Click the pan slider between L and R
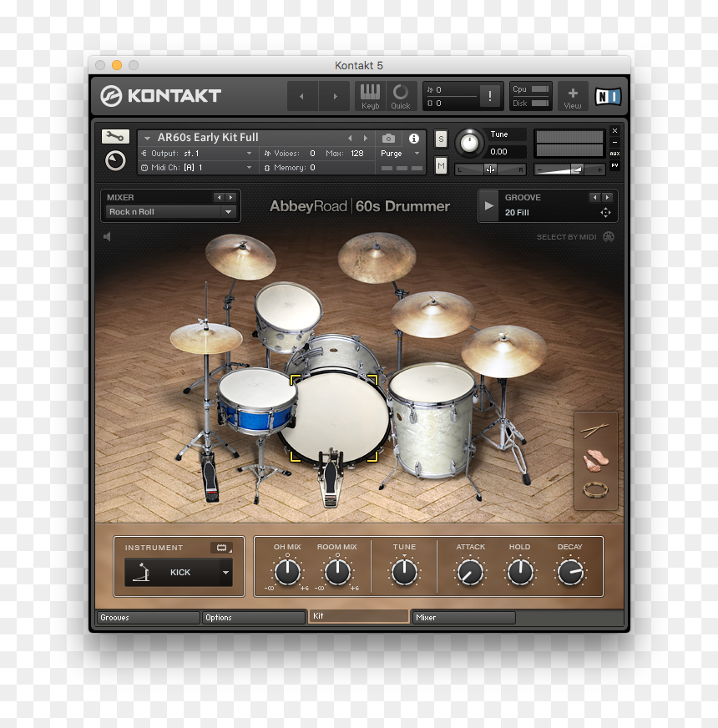Image resolution: width=718 pixels, height=728 pixels. pos(490,169)
